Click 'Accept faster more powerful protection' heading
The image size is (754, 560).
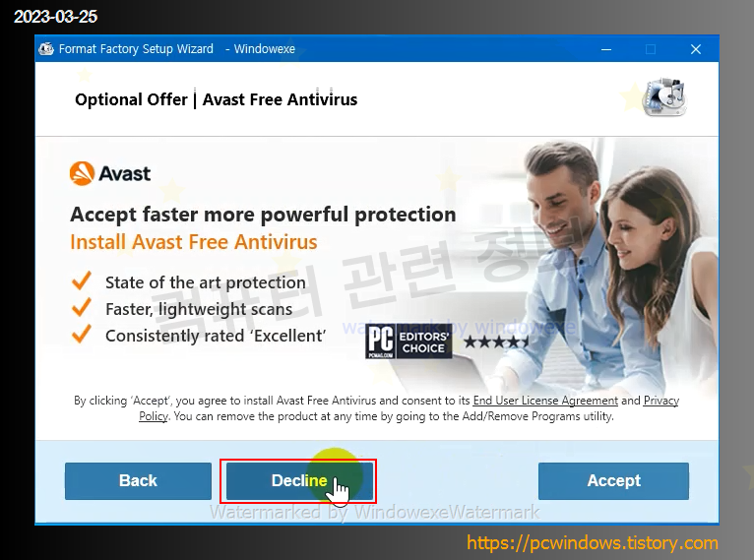tap(263, 215)
